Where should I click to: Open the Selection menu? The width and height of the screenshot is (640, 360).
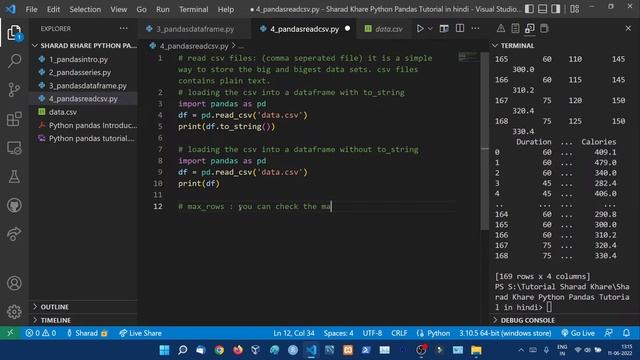coord(85,9)
